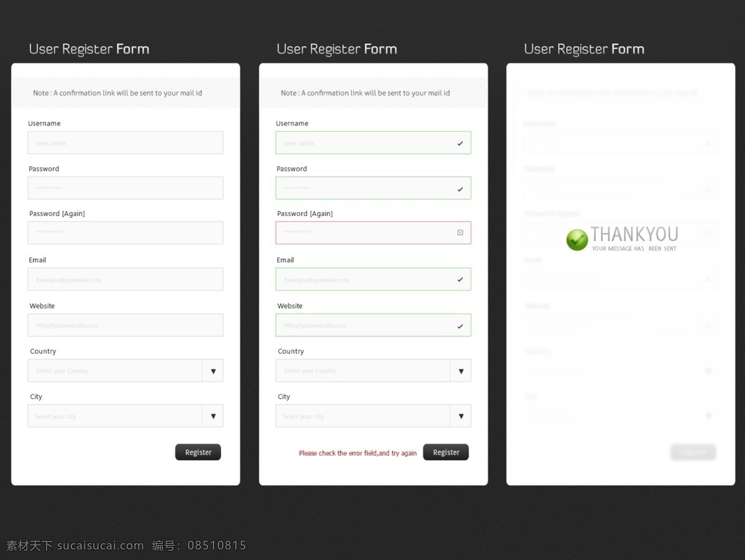Image resolution: width=745 pixels, height=560 pixels.
Task: Click the 'THANKYOU' heading text
Action: (634, 234)
